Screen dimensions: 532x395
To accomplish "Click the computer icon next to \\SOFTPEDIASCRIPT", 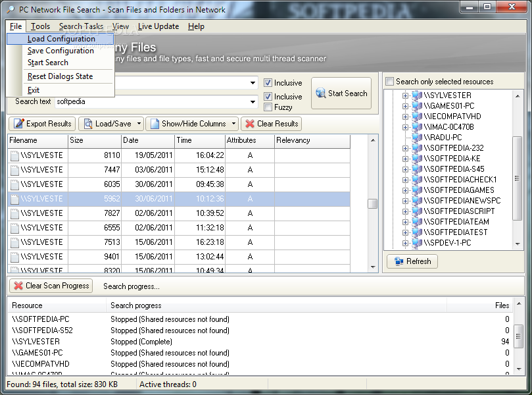I will tap(417, 211).
